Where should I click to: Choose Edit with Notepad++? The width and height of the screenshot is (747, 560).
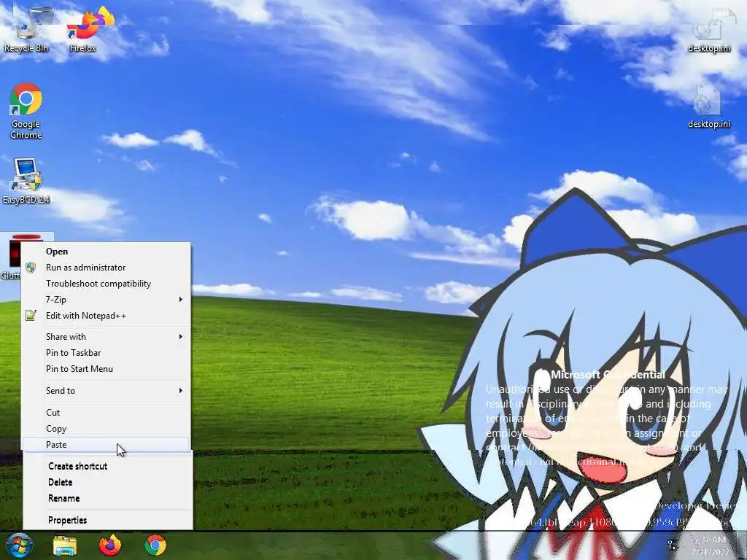106,315
